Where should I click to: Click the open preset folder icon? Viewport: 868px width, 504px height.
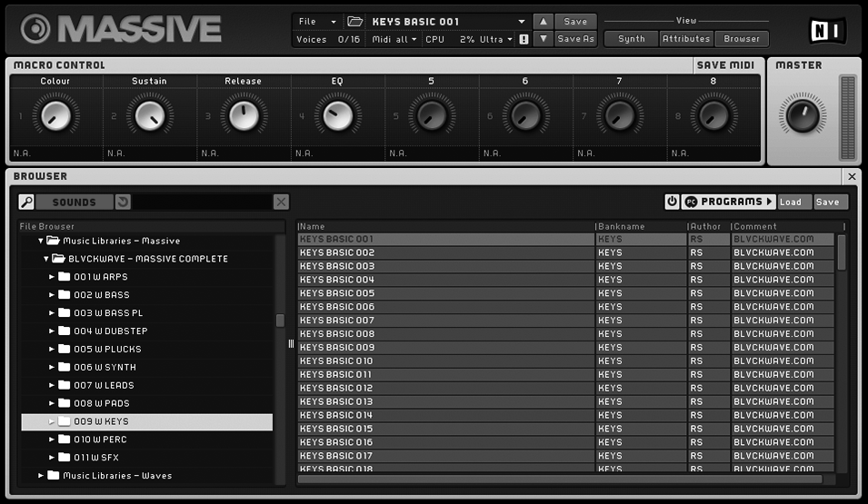[355, 21]
